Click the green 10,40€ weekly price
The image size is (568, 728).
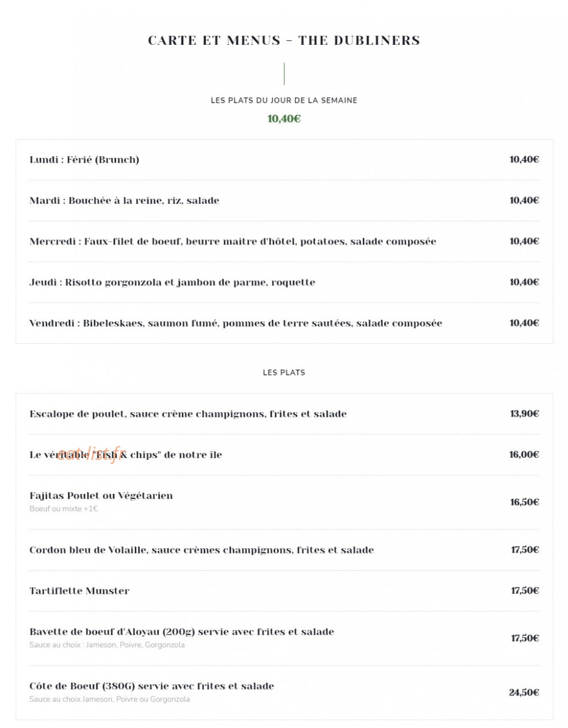[x=284, y=119]
